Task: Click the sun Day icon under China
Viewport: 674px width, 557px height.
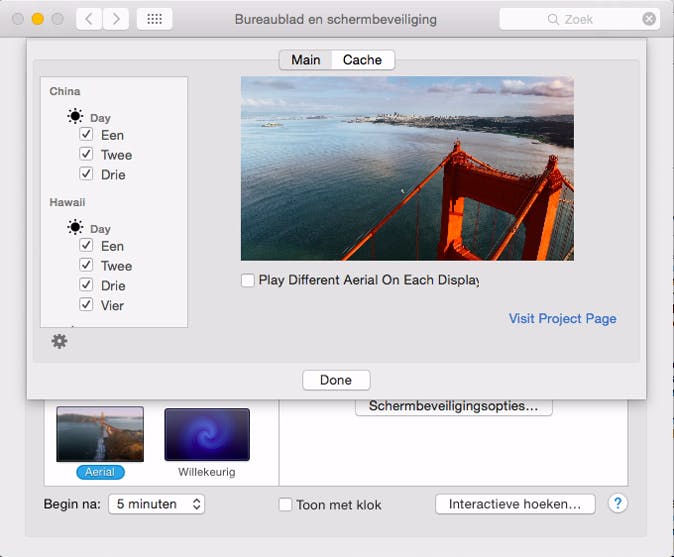Action: point(75,117)
